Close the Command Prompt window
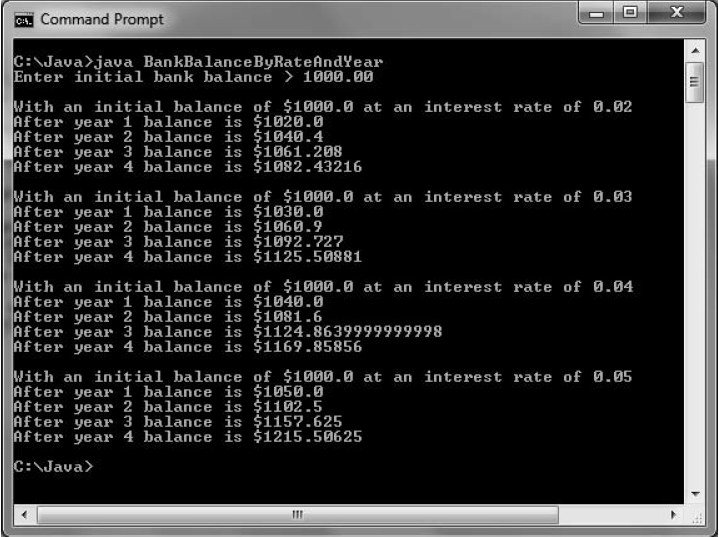Screen dimensions: 719x537 677,13
